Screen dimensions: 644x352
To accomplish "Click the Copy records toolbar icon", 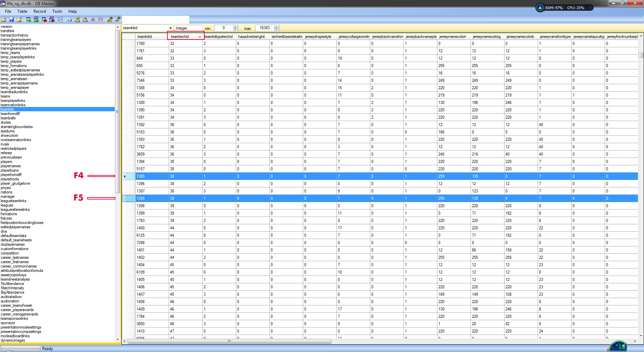I will click(69, 20).
